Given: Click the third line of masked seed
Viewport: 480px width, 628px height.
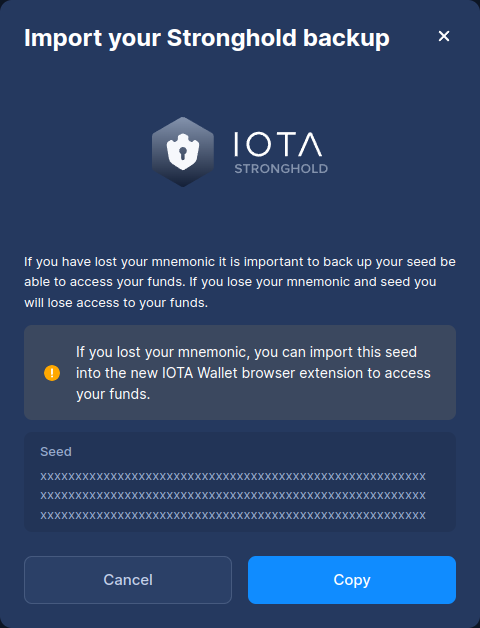Looking at the screenshot, I should pyautogui.click(x=233, y=515).
